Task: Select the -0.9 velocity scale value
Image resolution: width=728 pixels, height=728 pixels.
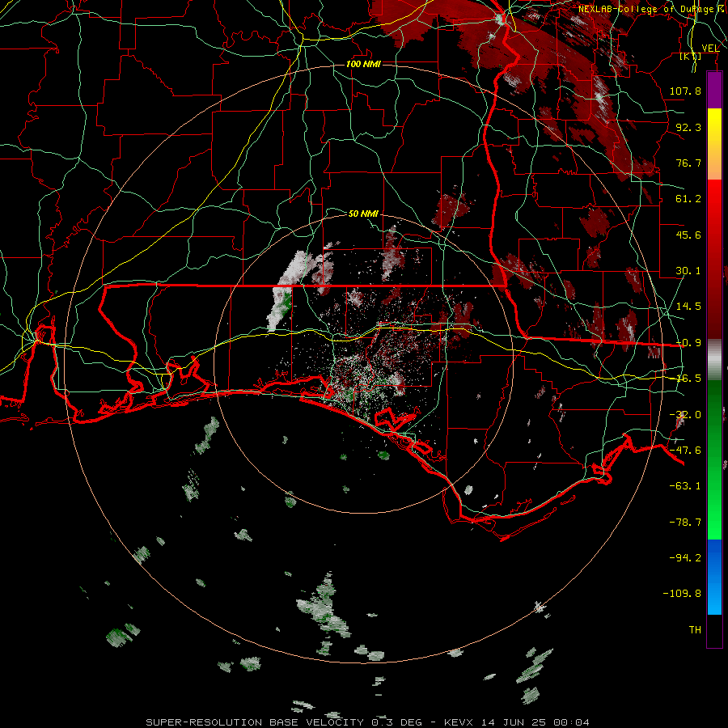Action: point(688,343)
